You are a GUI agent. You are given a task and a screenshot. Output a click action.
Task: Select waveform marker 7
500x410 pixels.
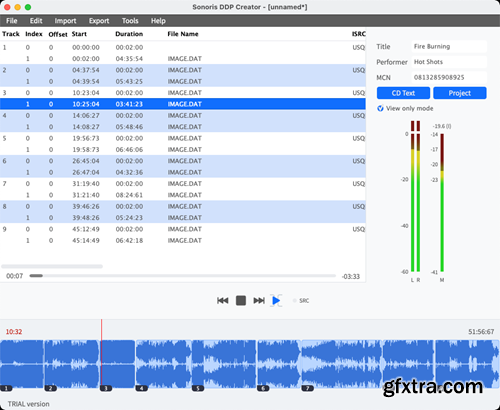(x=307, y=388)
